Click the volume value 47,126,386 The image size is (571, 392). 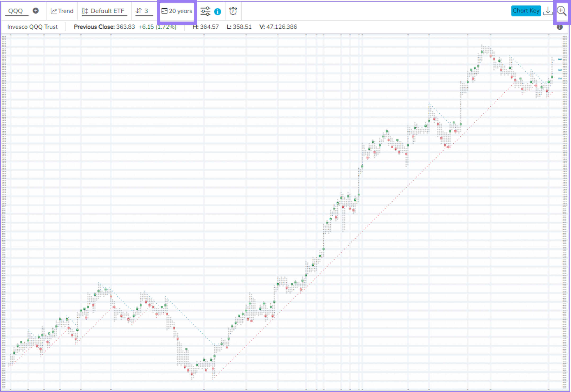282,27
